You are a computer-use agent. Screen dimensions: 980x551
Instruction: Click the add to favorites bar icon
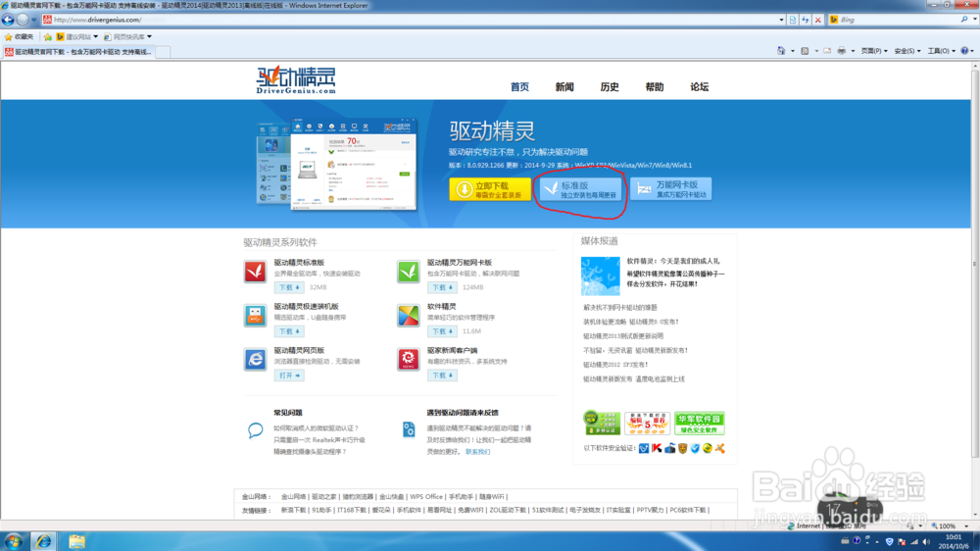[x=47, y=37]
